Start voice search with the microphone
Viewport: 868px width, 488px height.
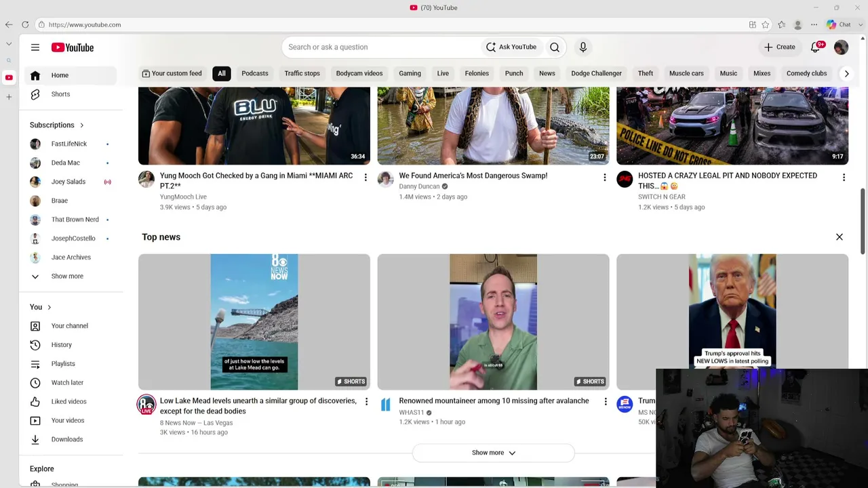583,47
